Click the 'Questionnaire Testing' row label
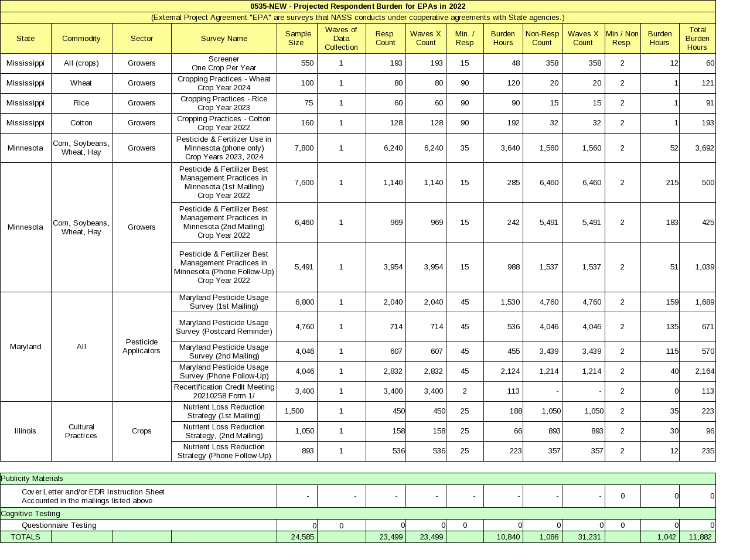 (x=59, y=525)
